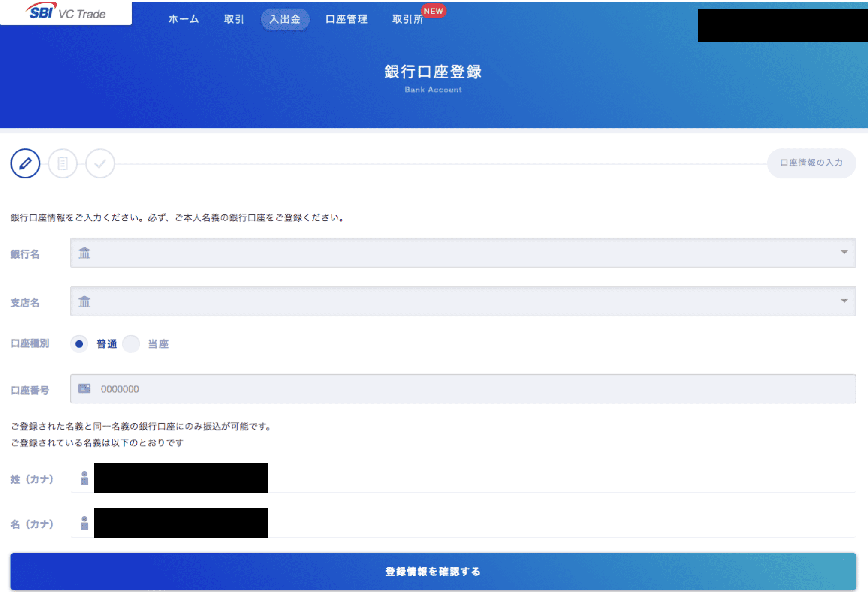Click the 支店名 field label
This screenshot has height=596, width=868.
pyautogui.click(x=25, y=303)
